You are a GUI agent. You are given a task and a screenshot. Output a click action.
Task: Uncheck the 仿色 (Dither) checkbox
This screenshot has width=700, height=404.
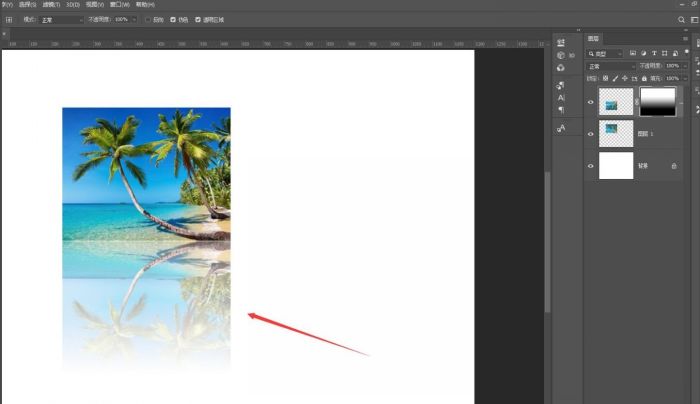click(x=174, y=19)
